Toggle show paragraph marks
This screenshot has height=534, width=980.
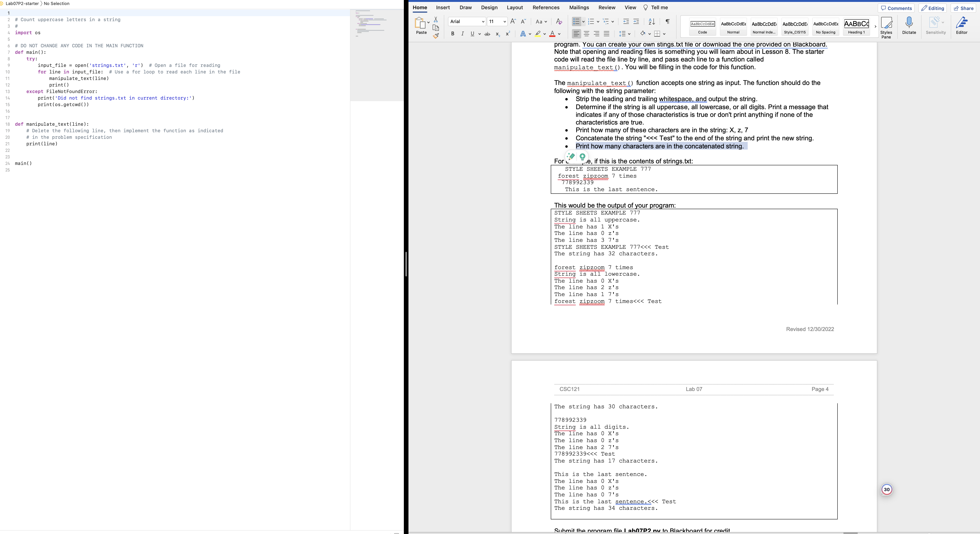point(667,22)
